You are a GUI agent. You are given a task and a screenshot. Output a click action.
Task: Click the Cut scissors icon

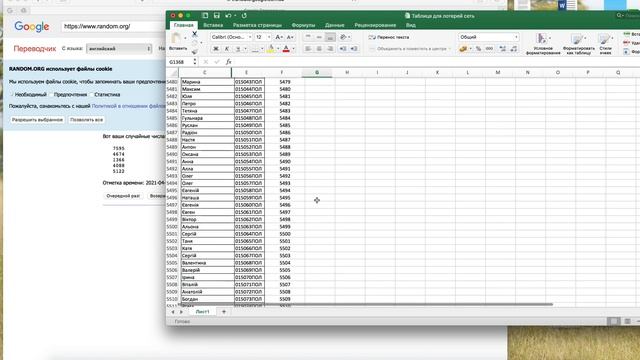[195, 34]
